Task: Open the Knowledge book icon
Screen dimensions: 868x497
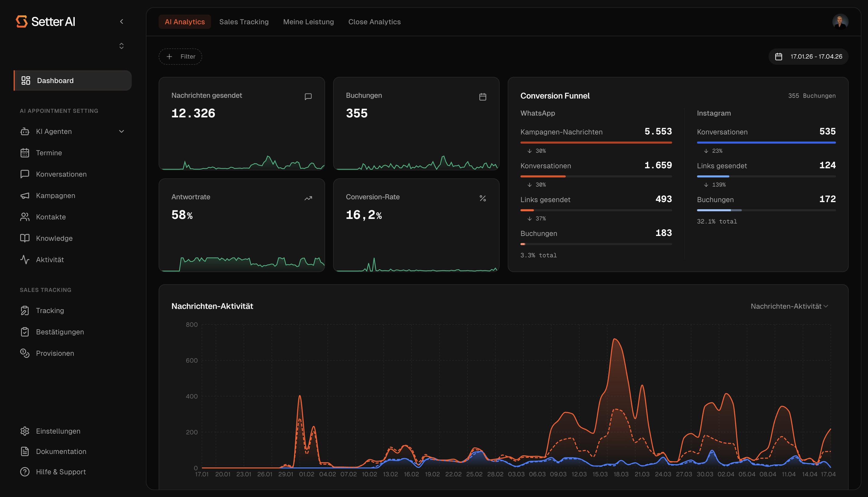Action: pyautogui.click(x=25, y=238)
